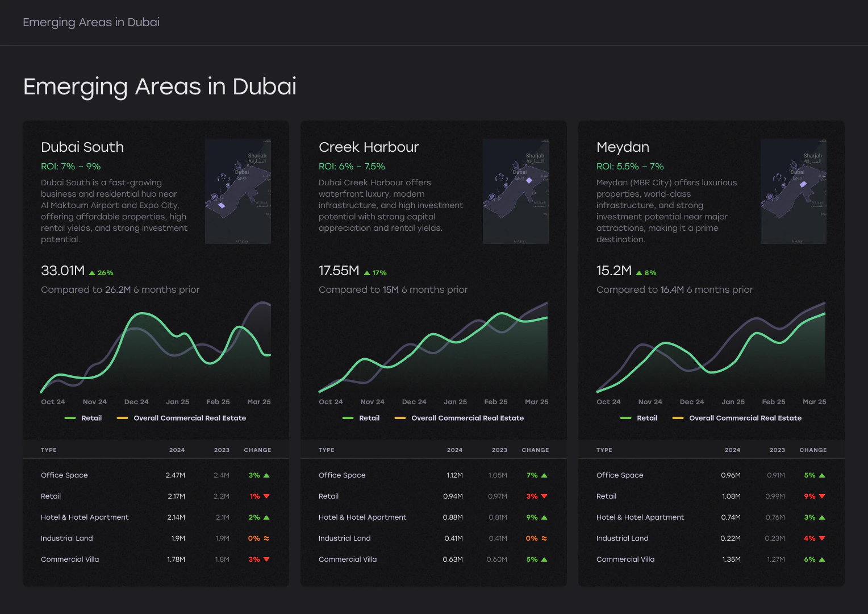868x614 pixels.
Task: Click the 2024 column header in Creek Harbour table
Action: pos(454,450)
